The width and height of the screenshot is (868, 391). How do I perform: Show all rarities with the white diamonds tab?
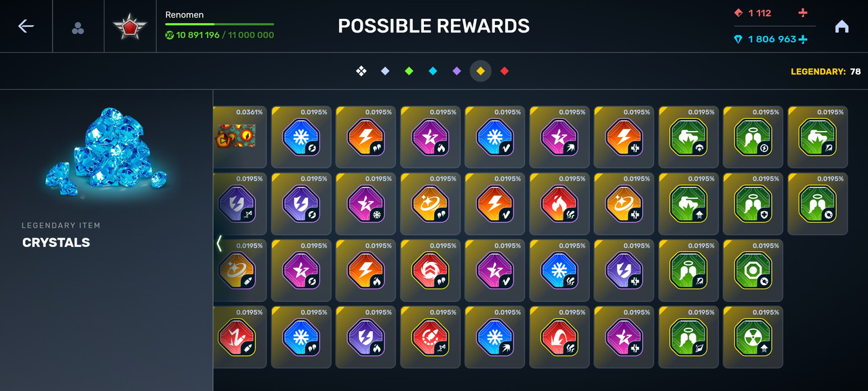[x=361, y=71]
